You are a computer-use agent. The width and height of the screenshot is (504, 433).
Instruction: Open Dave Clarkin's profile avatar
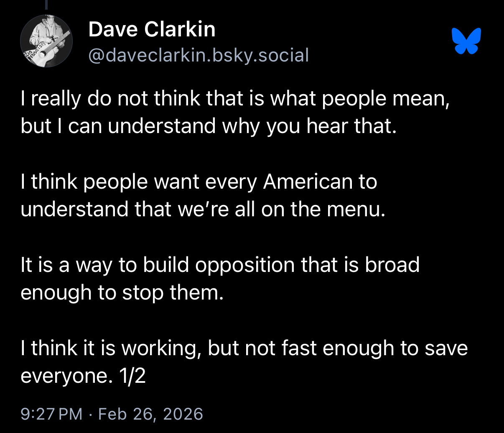click(x=46, y=41)
